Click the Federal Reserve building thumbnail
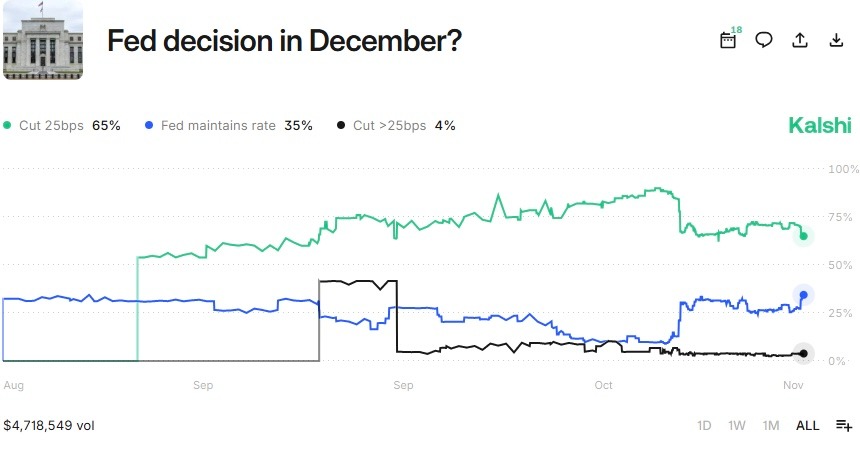Image resolution: width=860 pixels, height=451 pixels. tap(43, 40)
